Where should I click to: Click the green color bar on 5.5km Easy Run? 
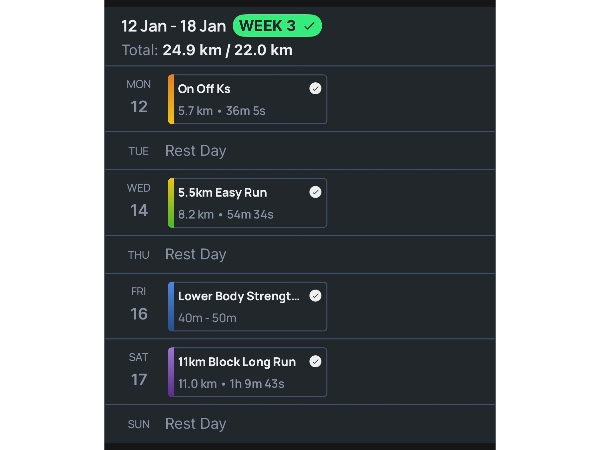click(x=171, y=203)
